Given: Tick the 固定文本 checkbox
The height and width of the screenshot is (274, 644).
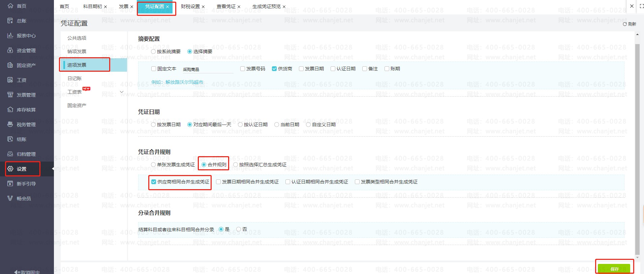Looking at the screenshot, I should (154, 69).
